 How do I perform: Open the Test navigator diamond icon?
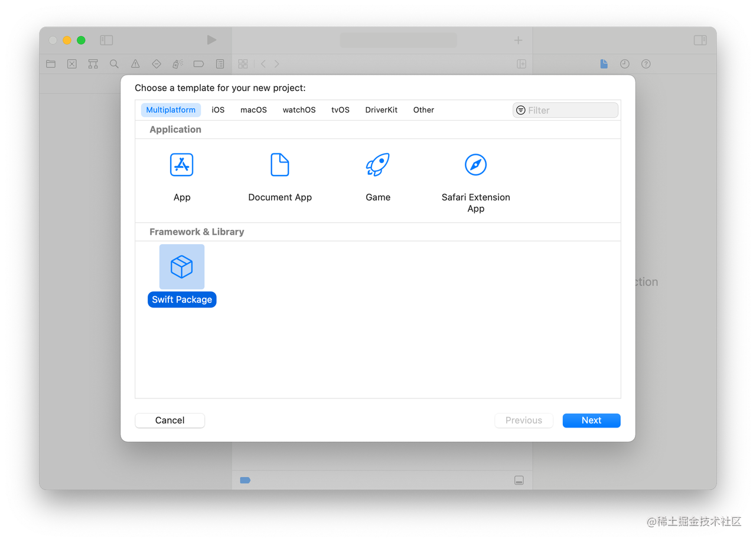(x=157, y=64)
